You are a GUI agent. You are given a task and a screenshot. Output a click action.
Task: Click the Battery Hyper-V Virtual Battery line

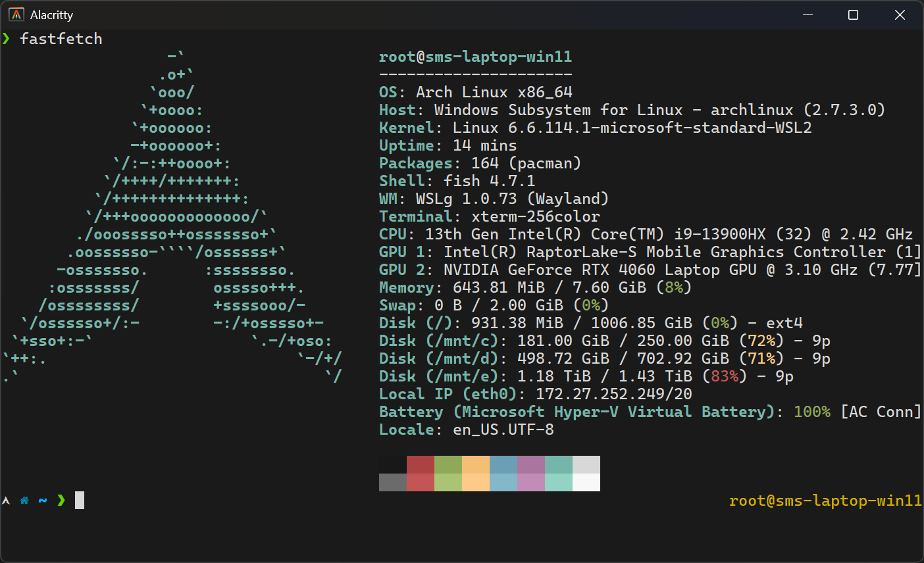tap(651, 412)
